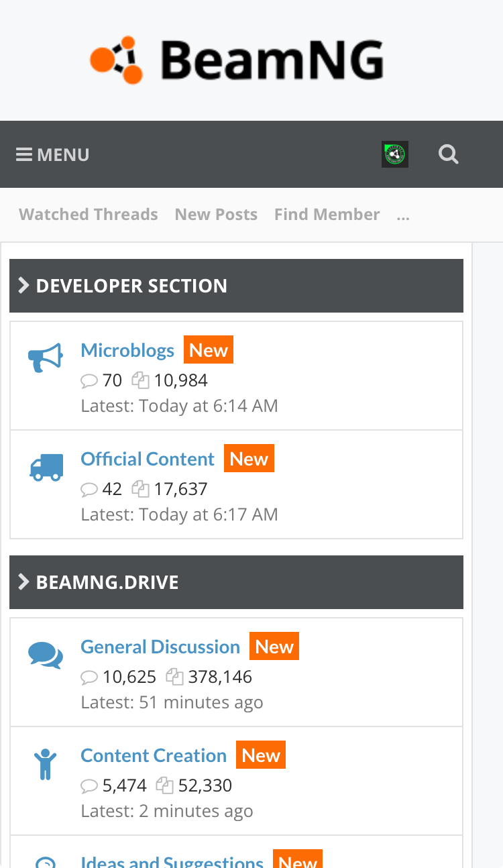503x868 pixels.
Task: Click the New badge beside Content Creation
Action: pyautogui.click(x=261, y=755)
